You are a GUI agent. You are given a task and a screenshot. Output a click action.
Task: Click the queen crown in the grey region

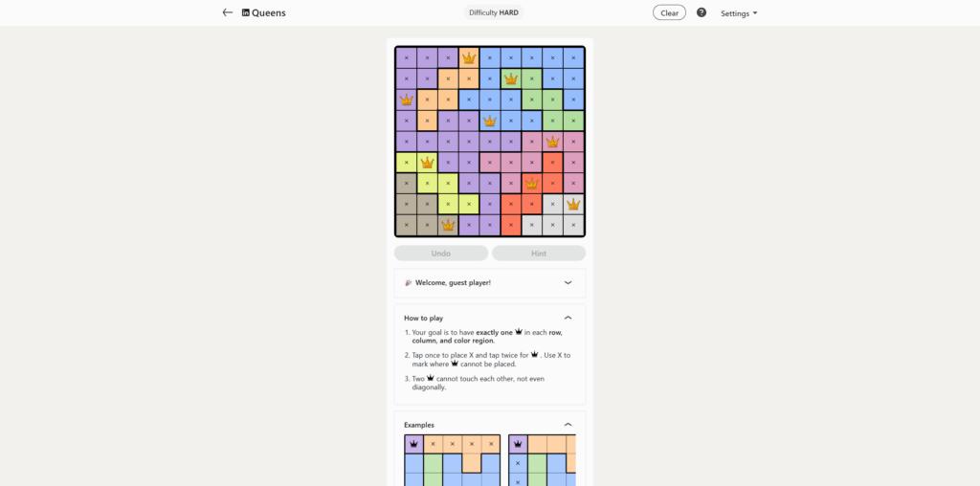click(x=573, y=205)
